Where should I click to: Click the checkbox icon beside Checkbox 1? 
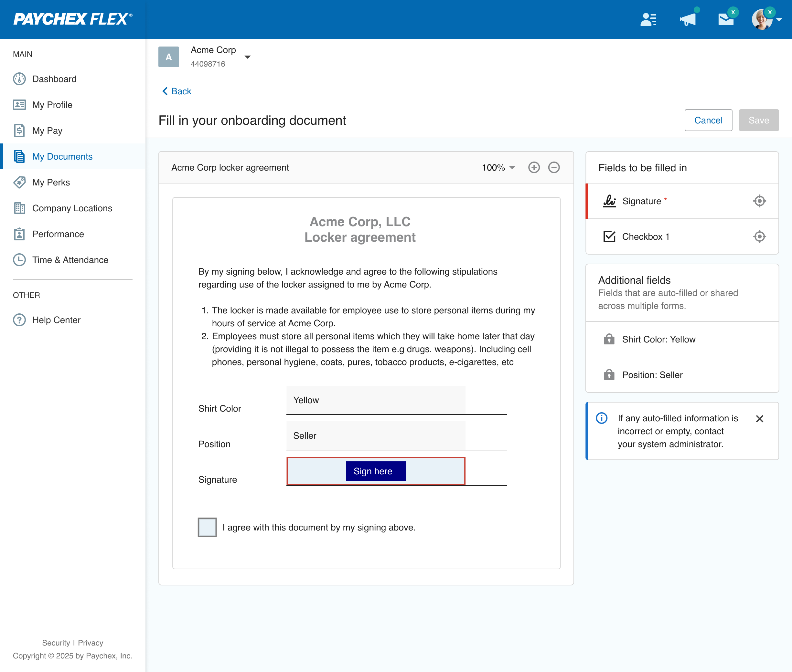click(x=609, y=236)
